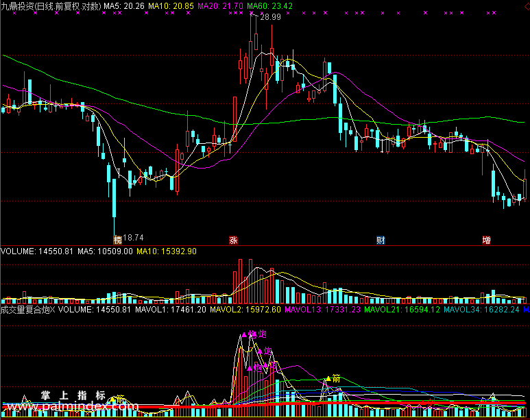Image resolution: width=530 pixels, height=420 pixels.
Task: Select the MA5: 20.26 indicator label
Action: pos(124,6)
